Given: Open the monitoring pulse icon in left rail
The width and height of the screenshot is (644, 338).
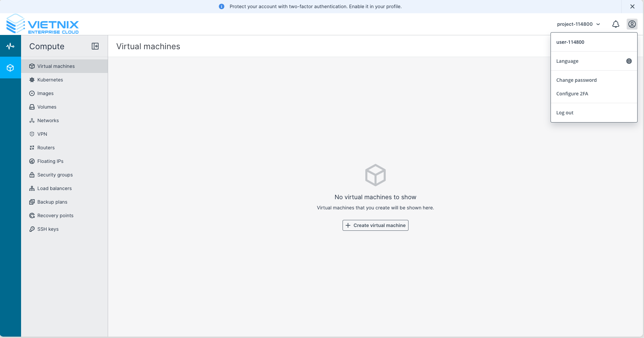Looking at the screenshot, I should (x=10, y=46).
